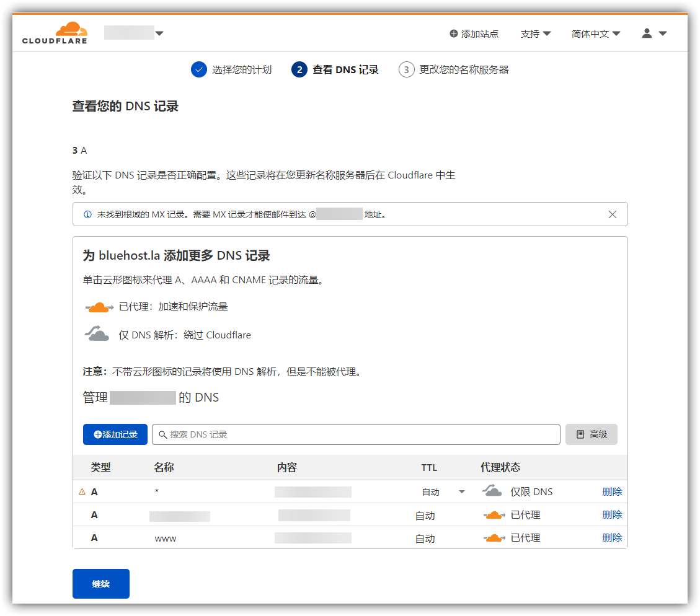The width and height of the screenshot is (700, 616).
Task: Click the search magnifier icon
Action: (162, 434)
